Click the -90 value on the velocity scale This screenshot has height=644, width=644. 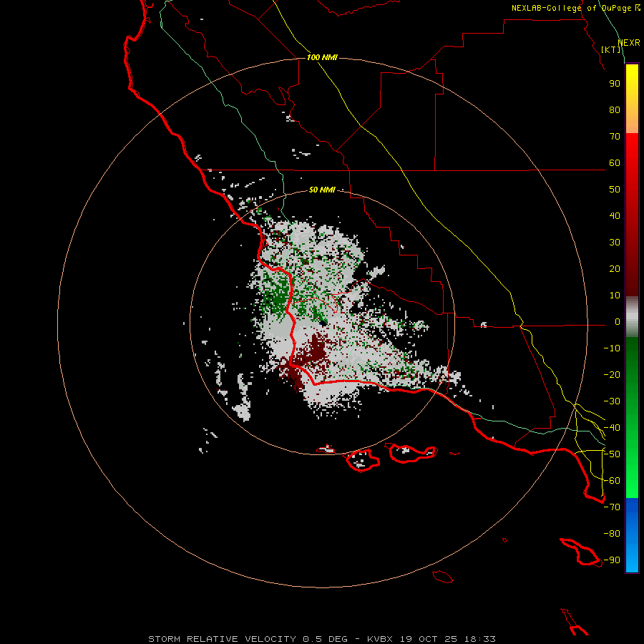[612, 560]
